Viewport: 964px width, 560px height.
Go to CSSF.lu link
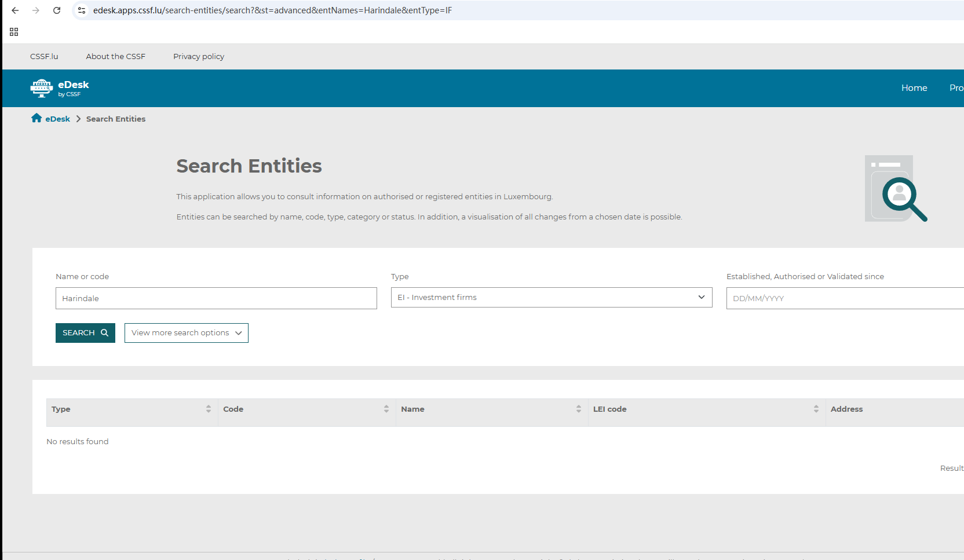tap(44, 56)
